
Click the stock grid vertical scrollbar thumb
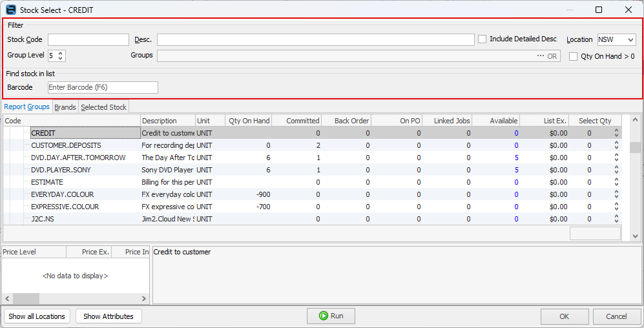click(x=636, y=147)
